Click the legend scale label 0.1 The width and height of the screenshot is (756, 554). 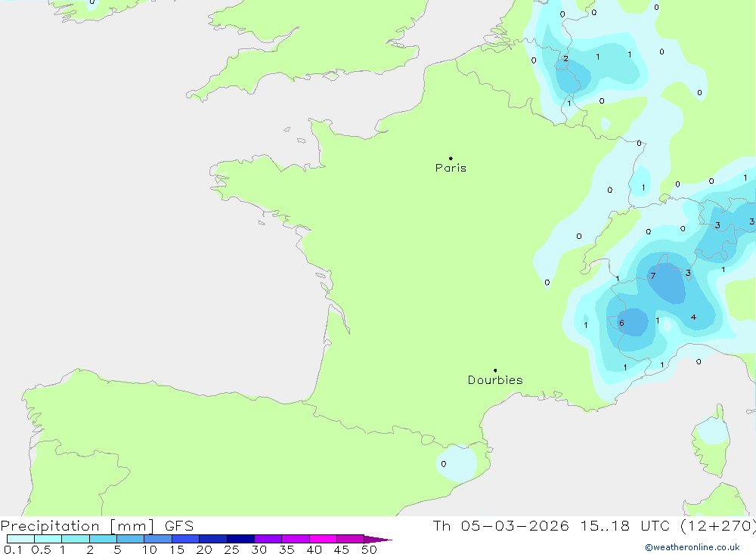click(x=13, y=549)
